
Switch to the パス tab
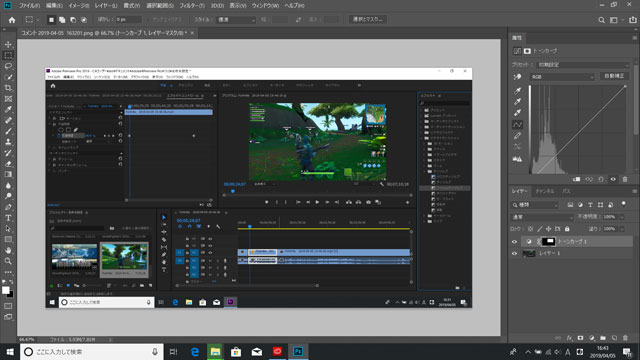point(566,191)
